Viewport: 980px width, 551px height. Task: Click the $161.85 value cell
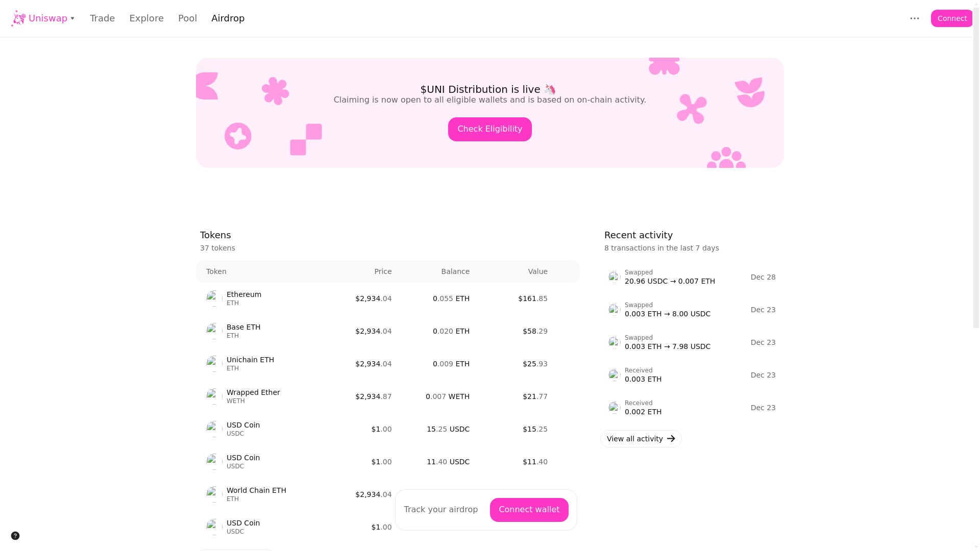533,298
